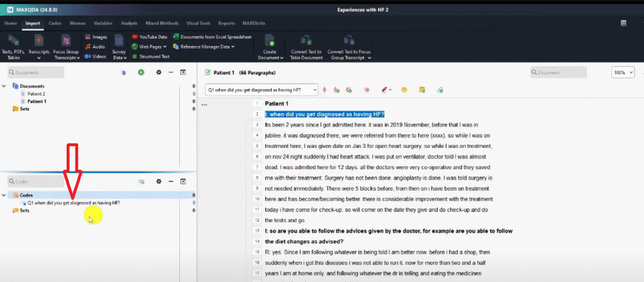Collapse the Codes tree root
644x282 pixels.
point(4,195)
